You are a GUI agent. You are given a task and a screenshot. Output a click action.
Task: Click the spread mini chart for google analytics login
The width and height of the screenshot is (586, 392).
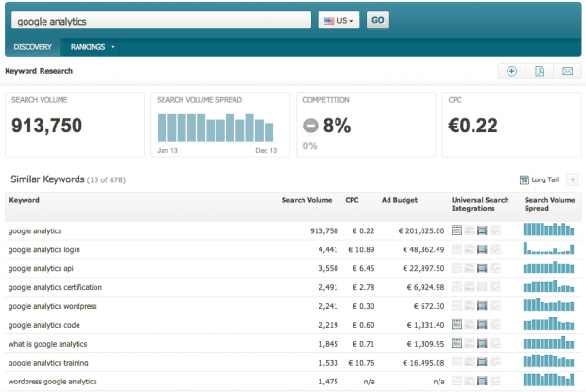[x=548, y=248]
